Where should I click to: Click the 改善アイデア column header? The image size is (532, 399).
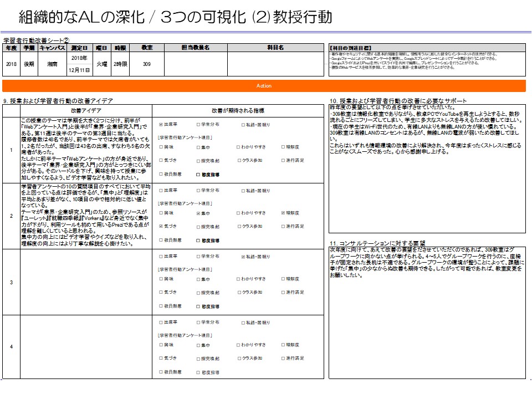pos(86,111)
